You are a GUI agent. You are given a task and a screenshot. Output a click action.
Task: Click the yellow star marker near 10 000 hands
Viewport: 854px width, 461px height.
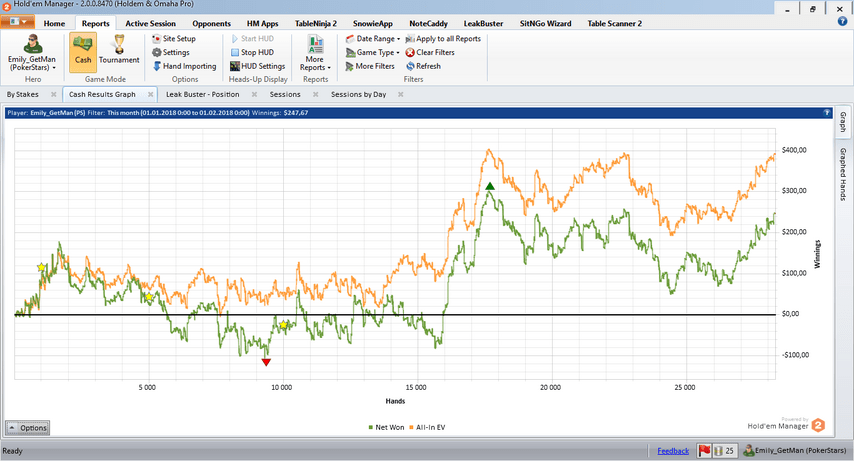(283, 325)
